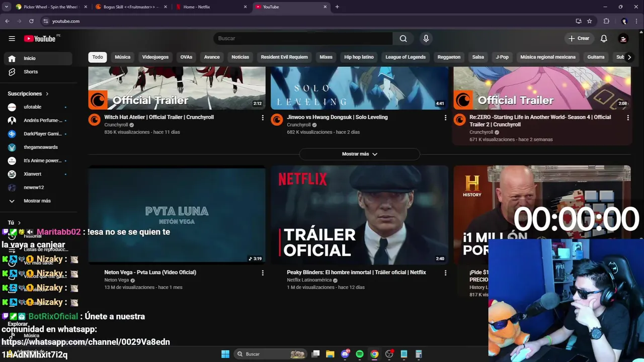Select the Avance filter chip
This screenshot has width=644, height=362.
pos(212,57)
